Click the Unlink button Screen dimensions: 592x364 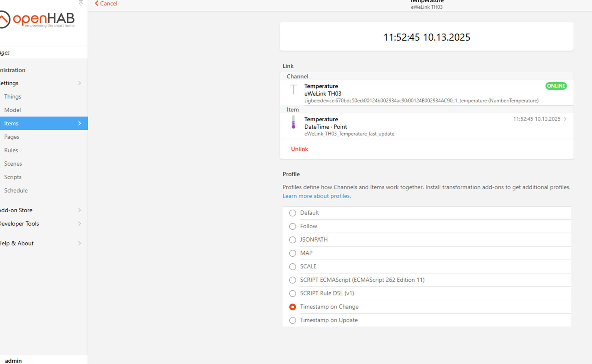coord(299,149)
